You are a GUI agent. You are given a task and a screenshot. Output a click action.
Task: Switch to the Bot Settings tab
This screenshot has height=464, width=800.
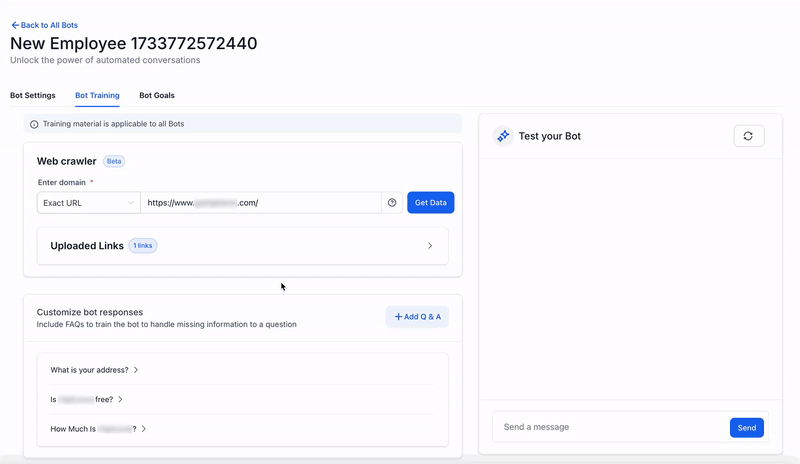[33, 95]
